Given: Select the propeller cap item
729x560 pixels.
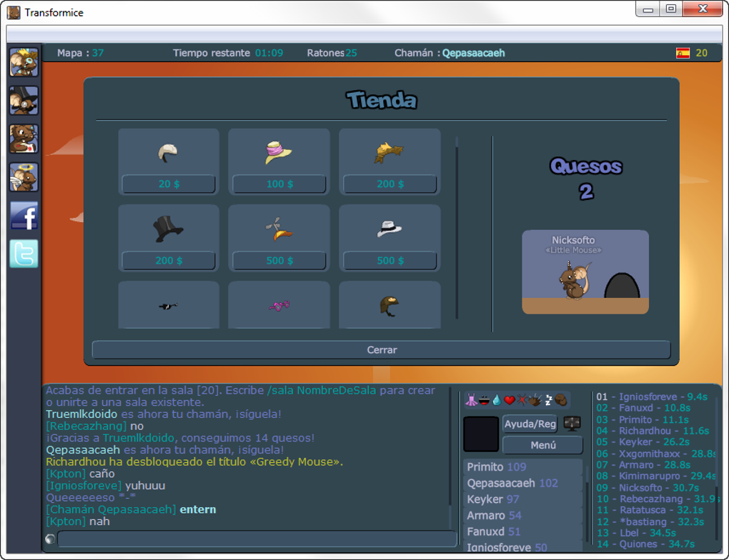Looking at the screenshot, I should pyautogui.click(x=278, y=229).
